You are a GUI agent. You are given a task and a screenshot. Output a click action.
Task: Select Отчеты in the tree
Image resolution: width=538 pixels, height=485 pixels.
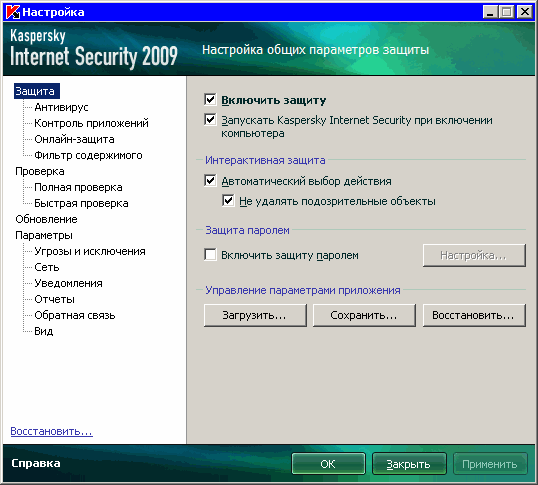click(54, 299)
